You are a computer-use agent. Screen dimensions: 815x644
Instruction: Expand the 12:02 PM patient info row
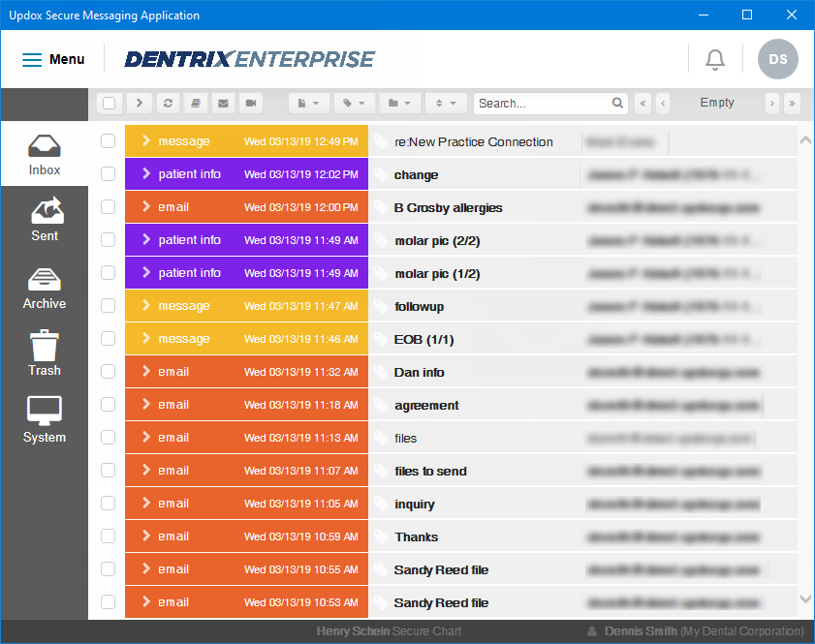[146, 173]
